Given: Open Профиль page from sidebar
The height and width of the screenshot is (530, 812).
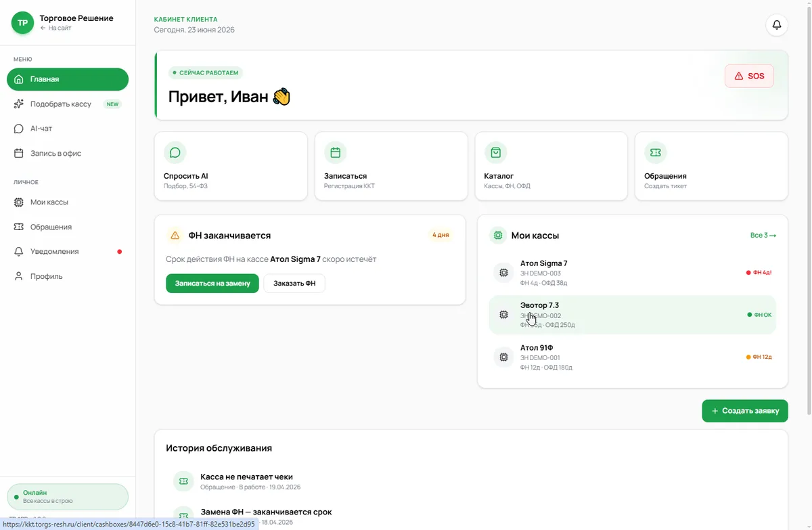Looking at the screenshot, I should click(68, 276).
